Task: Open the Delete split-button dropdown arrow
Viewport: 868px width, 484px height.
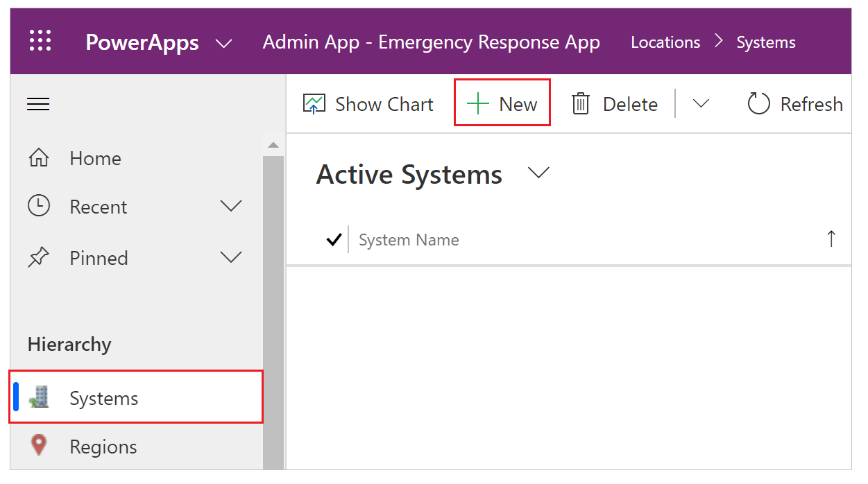Action: 701,103
